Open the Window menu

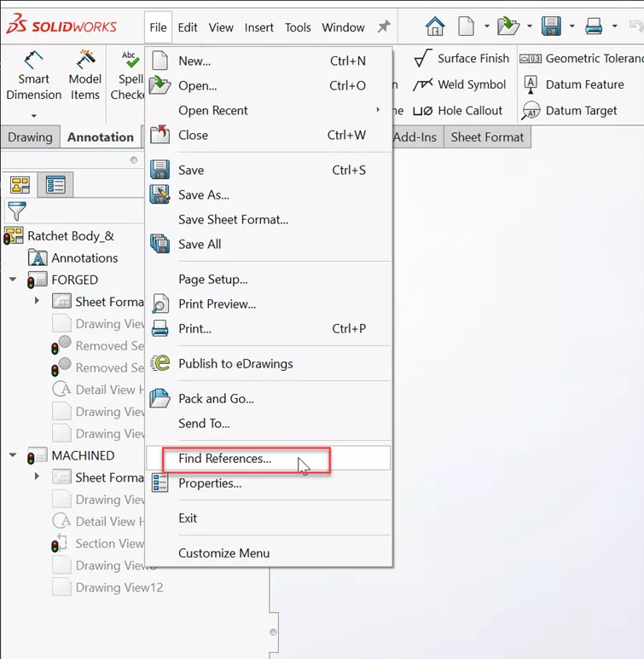tap(343, 28)
